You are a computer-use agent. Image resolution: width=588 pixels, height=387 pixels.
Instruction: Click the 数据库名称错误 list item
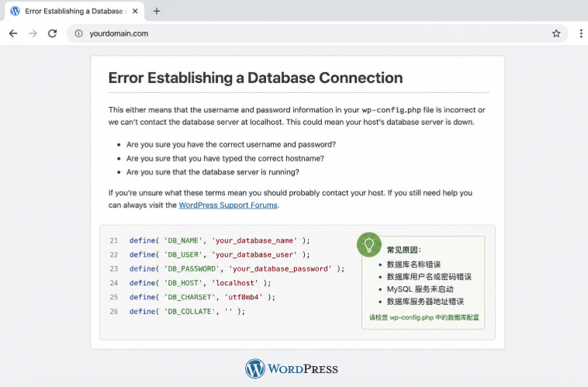coord(413,264)
